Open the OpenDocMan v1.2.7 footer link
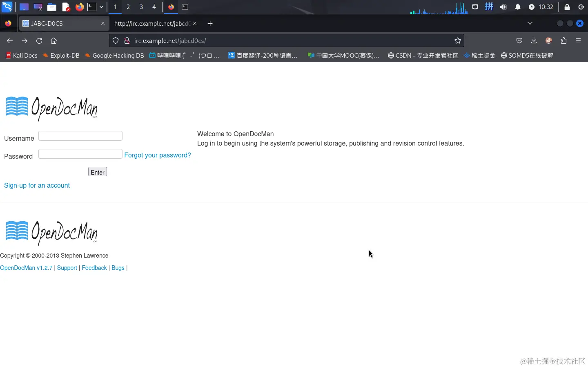The width and height of the screenshot is (588, 368). 26,268
